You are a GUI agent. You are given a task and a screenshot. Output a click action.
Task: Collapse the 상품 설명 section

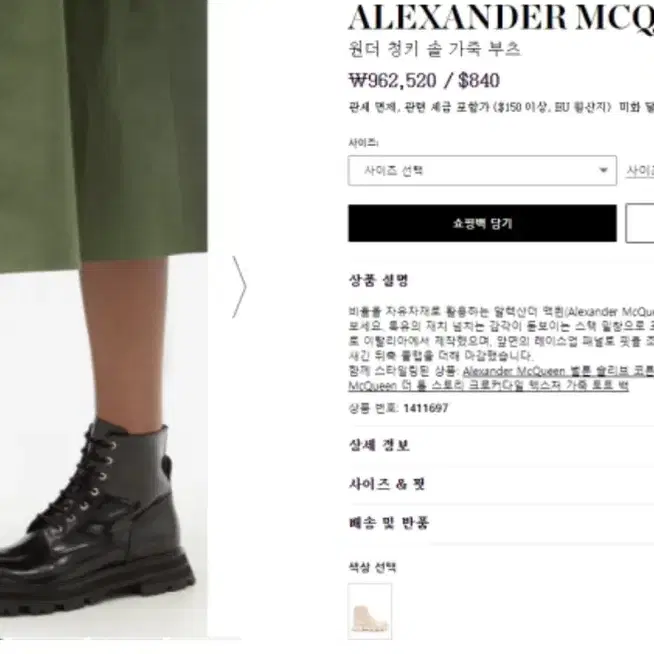pyautogui.click(x=378, y=280)
